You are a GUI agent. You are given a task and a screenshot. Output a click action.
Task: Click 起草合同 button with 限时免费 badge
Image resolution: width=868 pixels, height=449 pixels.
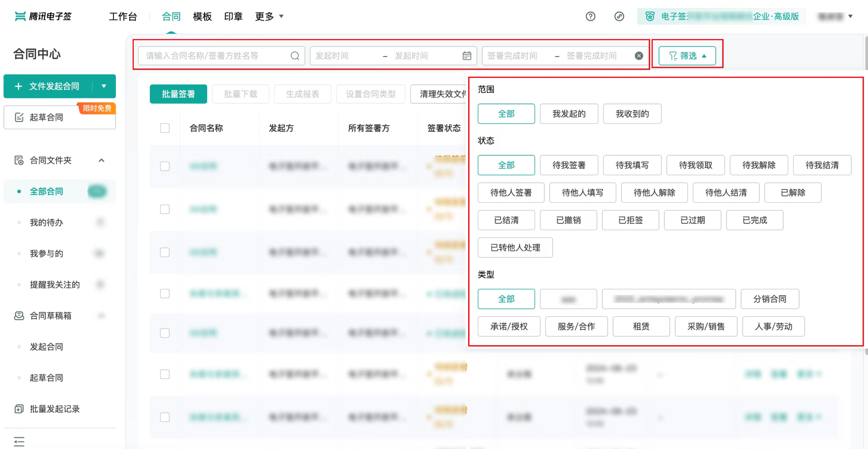tap(60, 118)
